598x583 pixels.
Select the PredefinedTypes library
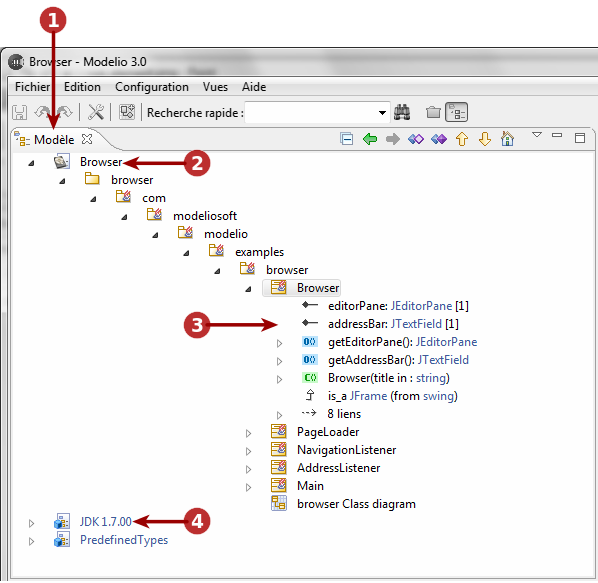click(x=124, y=540)
